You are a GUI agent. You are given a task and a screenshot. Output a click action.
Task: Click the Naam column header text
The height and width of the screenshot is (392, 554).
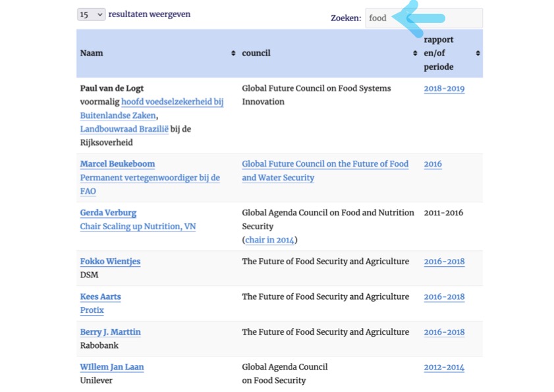92,53
